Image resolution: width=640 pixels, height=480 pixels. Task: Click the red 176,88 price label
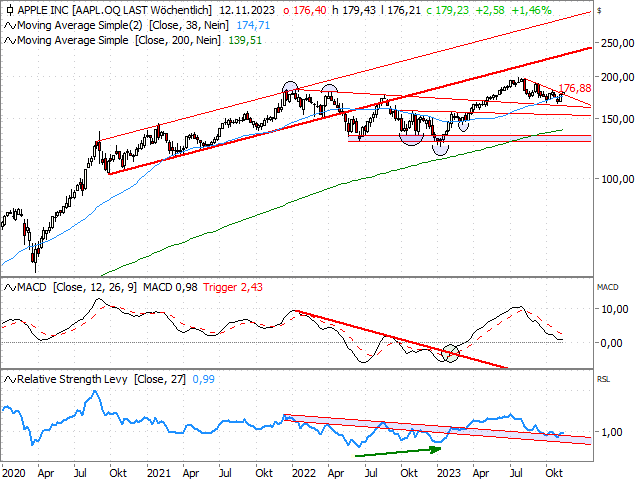point(574,90)
